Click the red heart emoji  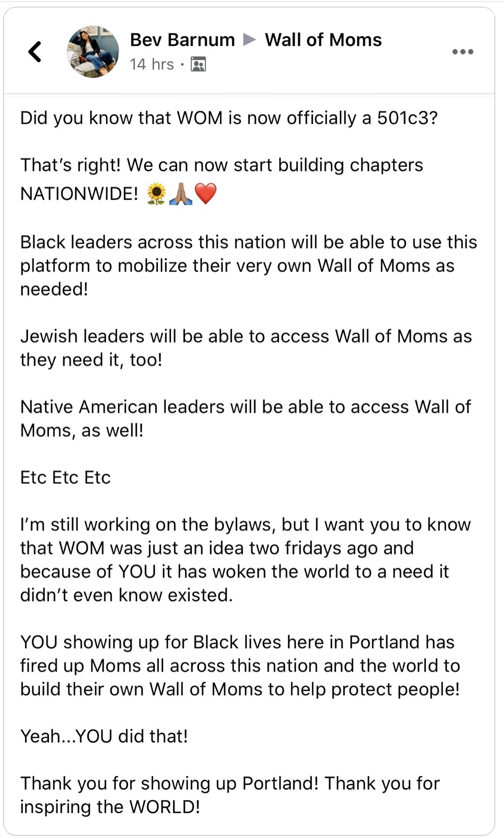[206, 194]
